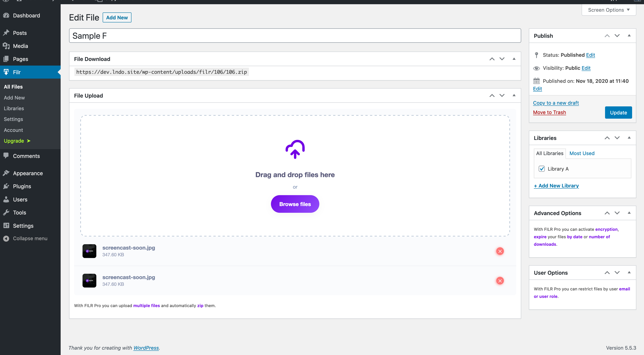Click the Collapse menu arrow icon

click(x=6, y=238)
